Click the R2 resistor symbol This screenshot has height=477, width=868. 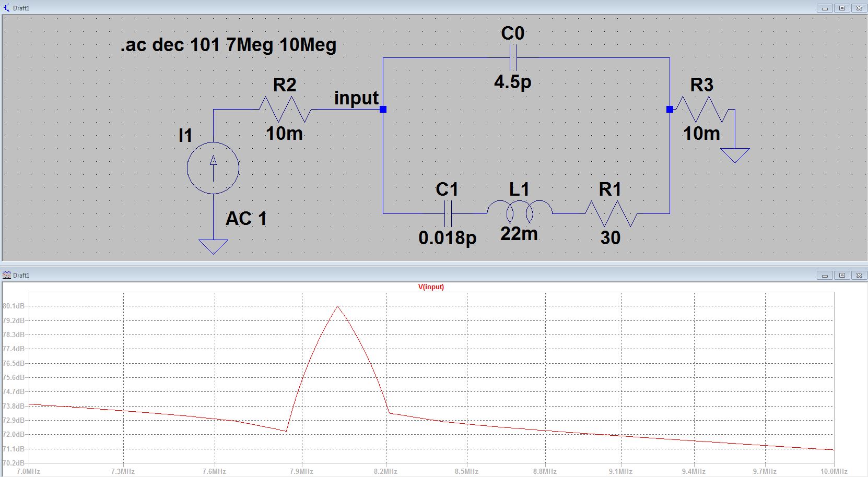pos(285,110)
